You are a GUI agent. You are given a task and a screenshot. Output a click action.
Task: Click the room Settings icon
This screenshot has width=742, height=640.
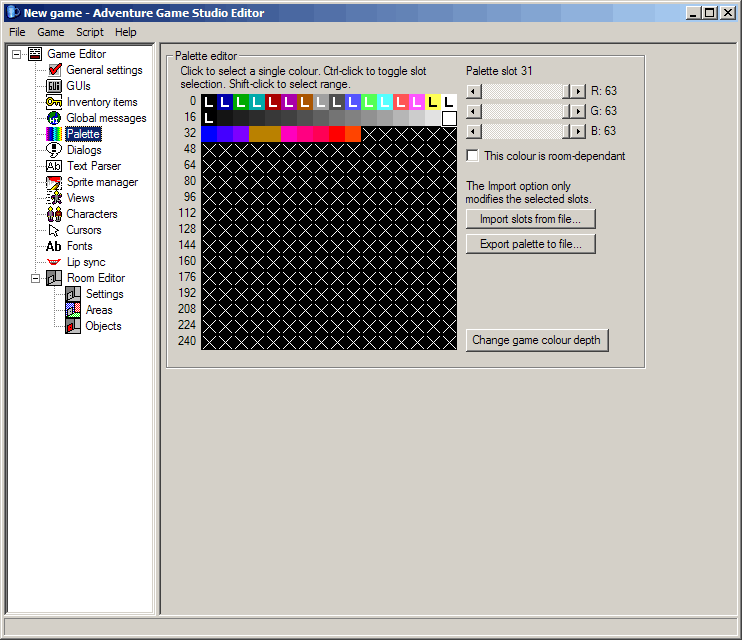coord(73,294)
